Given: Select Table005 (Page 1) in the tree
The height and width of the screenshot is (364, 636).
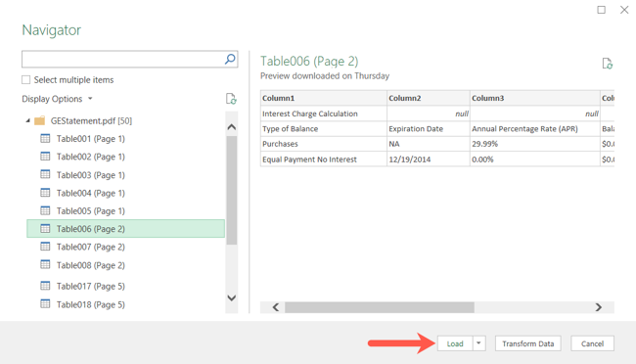Looking at the screenshot, I should tap(90, 211).
